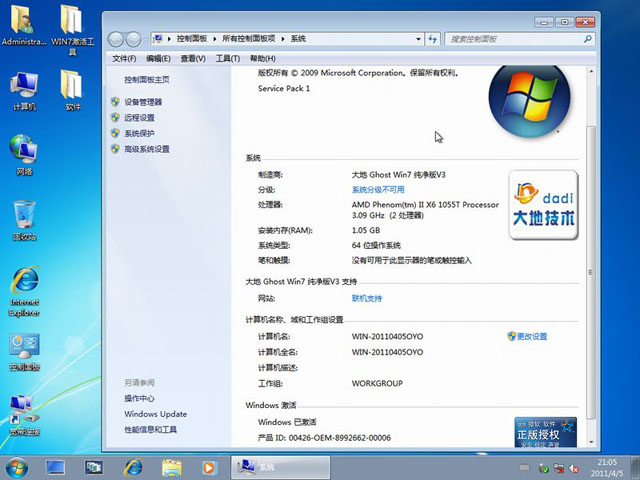This screenshot has width=640, height=480.
Task: Launch the media player taskbar icon
Action: tap(208, 466)
